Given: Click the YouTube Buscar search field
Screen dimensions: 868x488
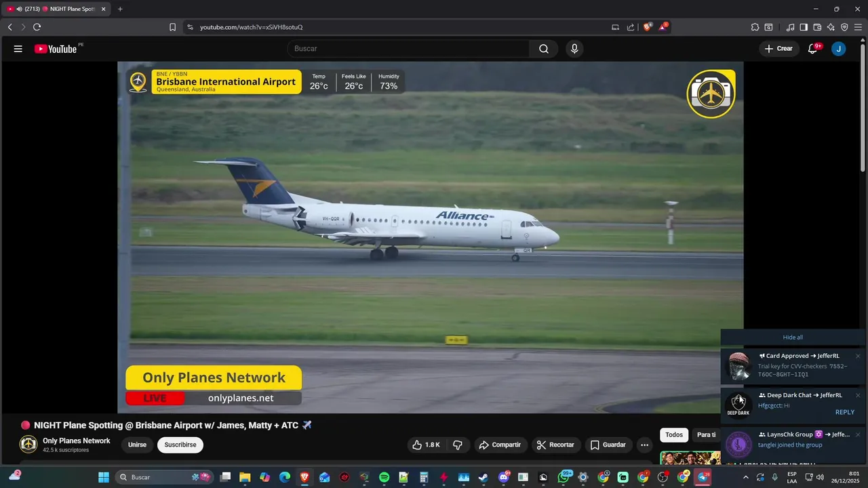Looking at the screenshot, I should [x=408, y=49].
